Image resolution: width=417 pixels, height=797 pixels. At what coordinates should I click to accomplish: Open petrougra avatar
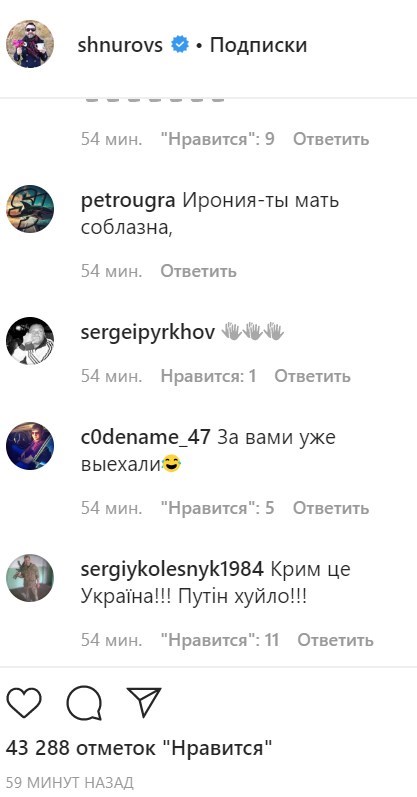click(x=29, y=208)
